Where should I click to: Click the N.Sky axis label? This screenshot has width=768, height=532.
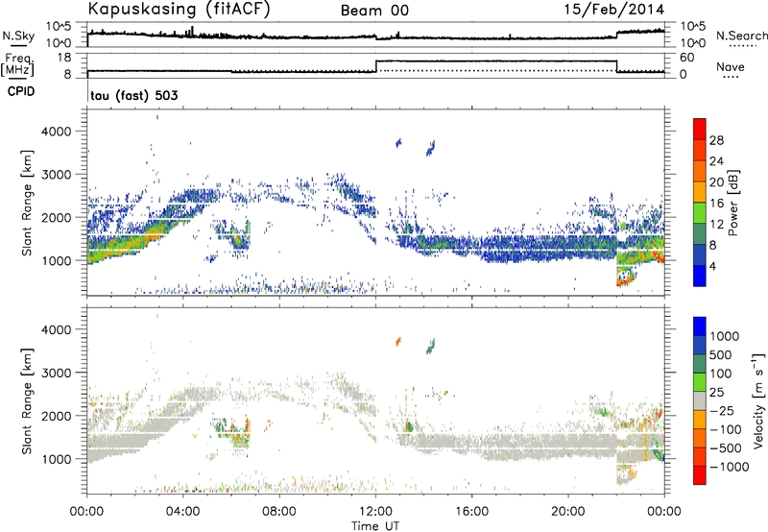(18, 36)
